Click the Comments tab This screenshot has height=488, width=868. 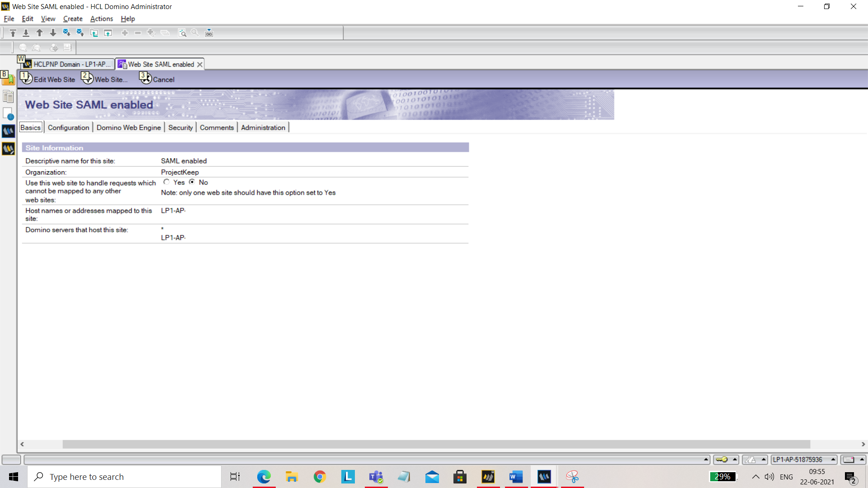tap(217, 127)
